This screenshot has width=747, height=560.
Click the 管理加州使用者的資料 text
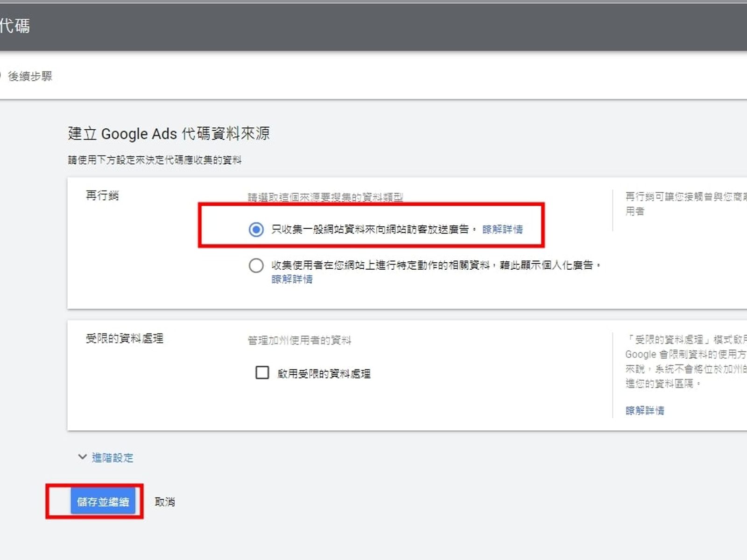click(x=299, y=340)
